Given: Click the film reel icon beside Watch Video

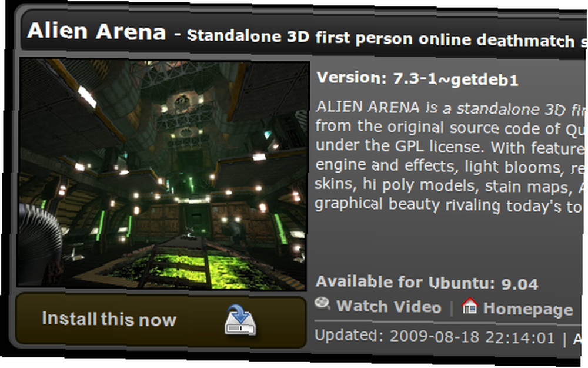Looking at the screenshot, I should click(x=322, y=303).
